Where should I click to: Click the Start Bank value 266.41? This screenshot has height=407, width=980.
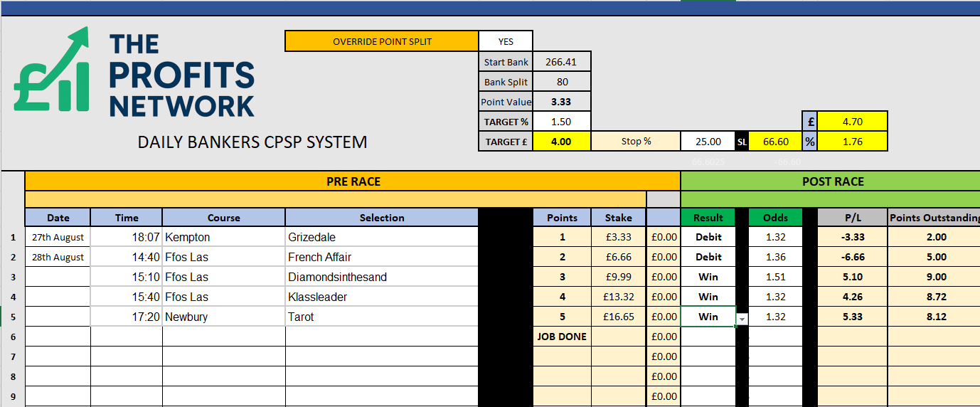click(x=561, y=62)
